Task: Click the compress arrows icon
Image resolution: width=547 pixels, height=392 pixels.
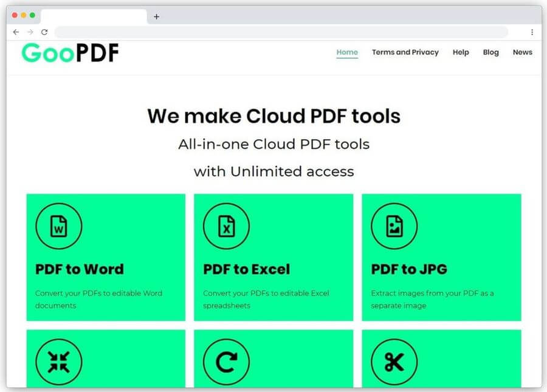Action: tap(58, 362)
